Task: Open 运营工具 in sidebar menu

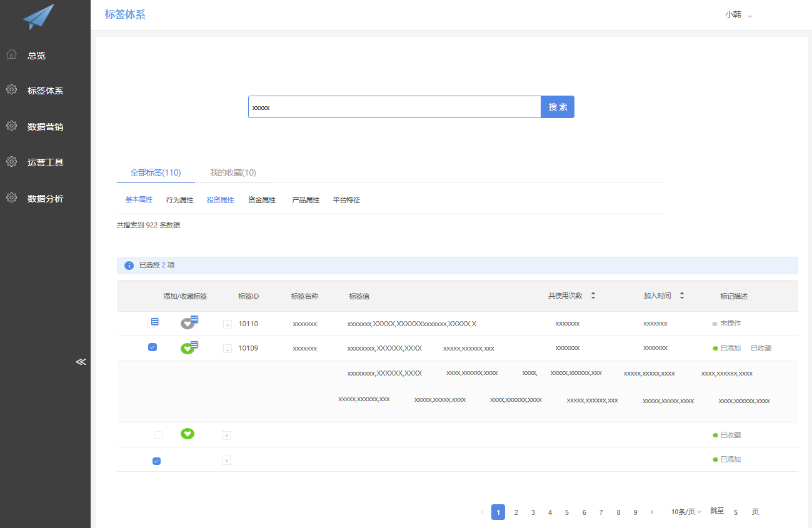Action: (45, 162)
